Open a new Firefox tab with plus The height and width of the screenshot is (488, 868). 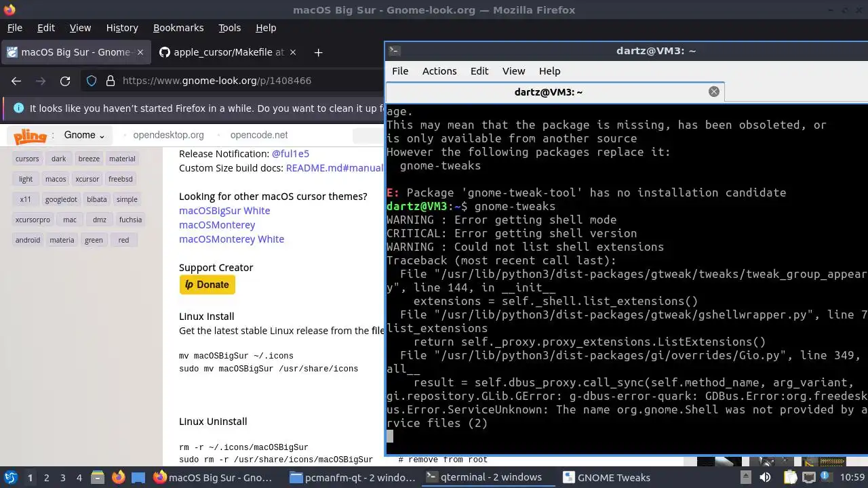coord(318,52)
